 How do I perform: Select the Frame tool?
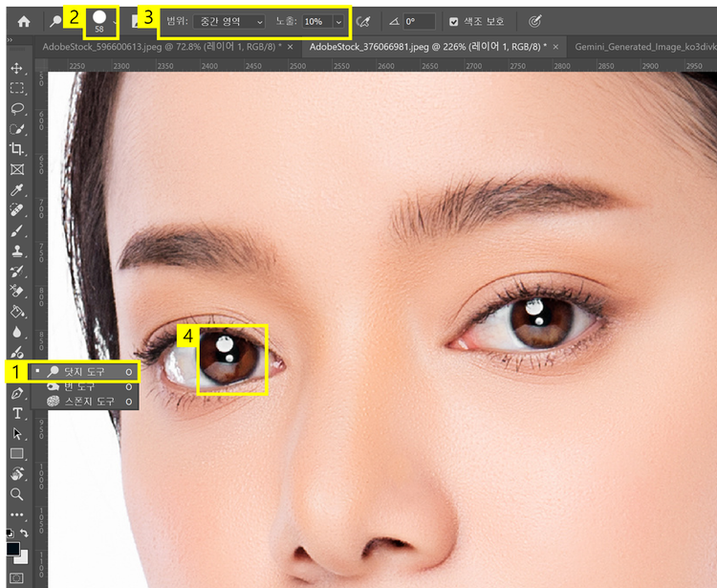(x=17, y=169)
